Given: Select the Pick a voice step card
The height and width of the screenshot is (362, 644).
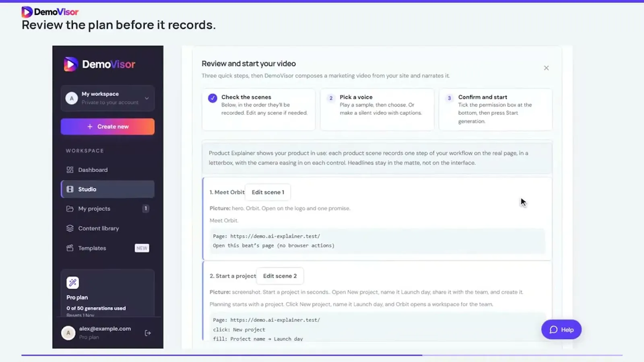Looking at the screenshot, I should [377, 109].
